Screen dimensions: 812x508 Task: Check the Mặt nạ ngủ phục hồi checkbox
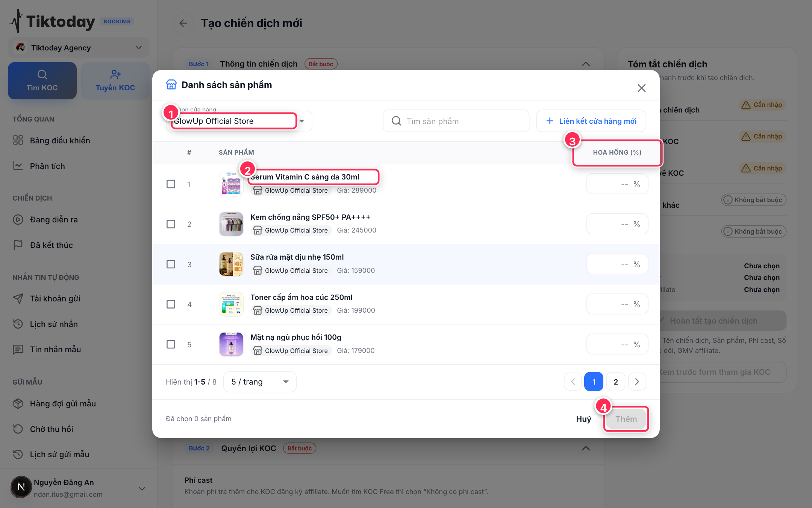[171, 344]
